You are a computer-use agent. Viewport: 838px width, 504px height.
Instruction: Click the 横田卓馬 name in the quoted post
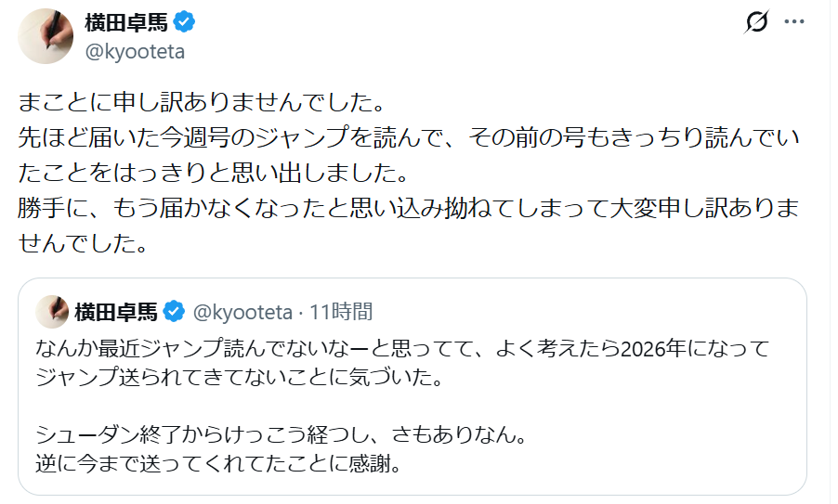(118, 311)
